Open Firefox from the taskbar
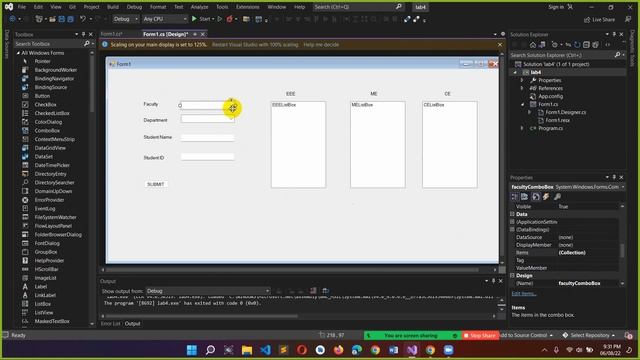The width and height of the screenshot is (640, 360). (338, 350)
